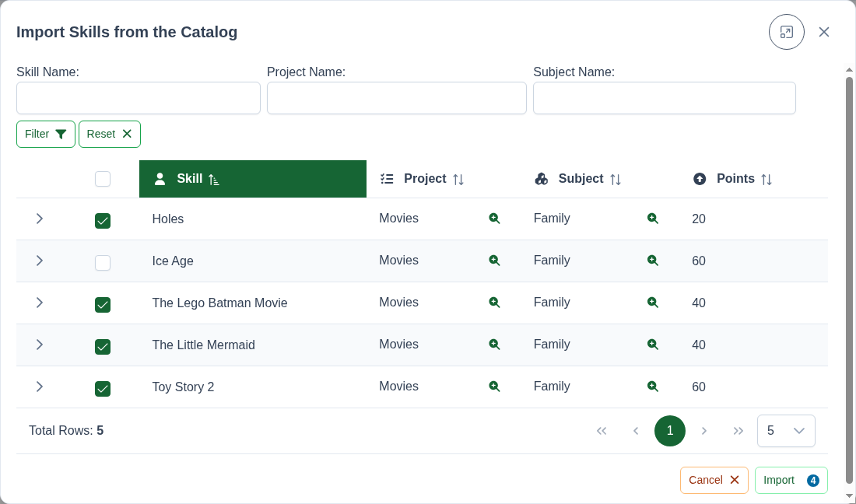The image size is (856, 504).
Task: Check the Ice Age skill checkbox
Action: (103, 263)
